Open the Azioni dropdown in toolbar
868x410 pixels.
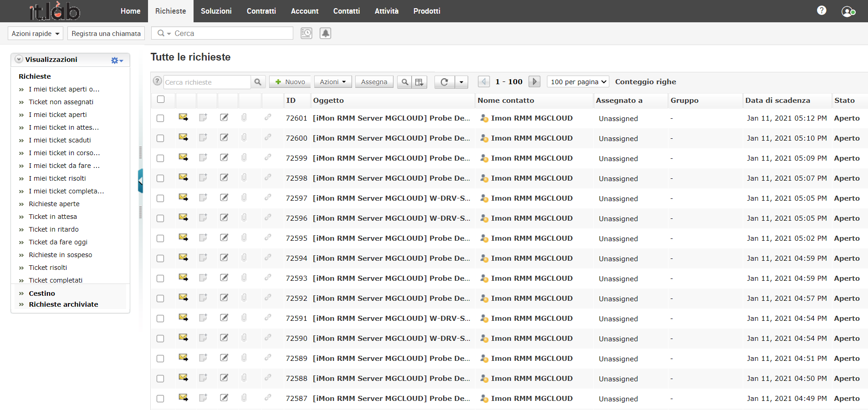point(332,82)
